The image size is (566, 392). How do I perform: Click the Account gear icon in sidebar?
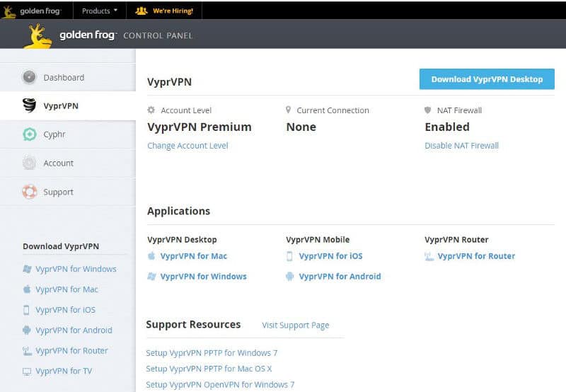pyautogui.click(x=29, y=163)
